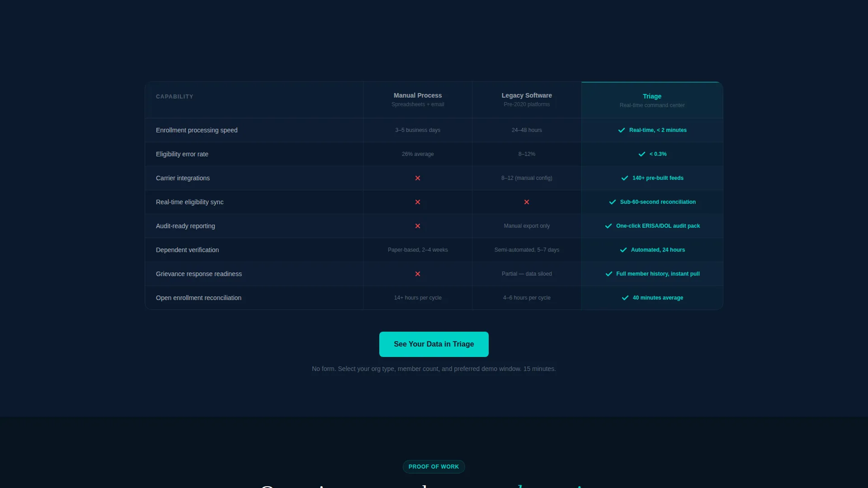Click the See Your Data in Triage button
The width and height of the screenshot is (868, 488).
click(434, 344)
